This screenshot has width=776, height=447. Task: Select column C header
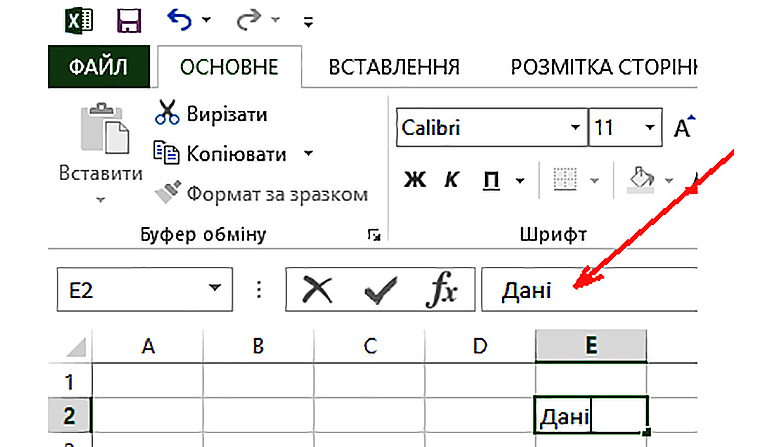pos(369,346)
